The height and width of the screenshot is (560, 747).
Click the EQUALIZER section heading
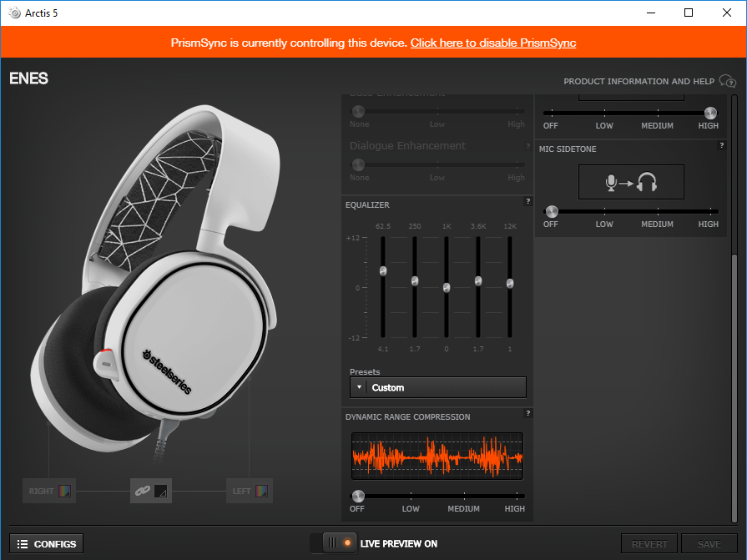click(367, 204)
